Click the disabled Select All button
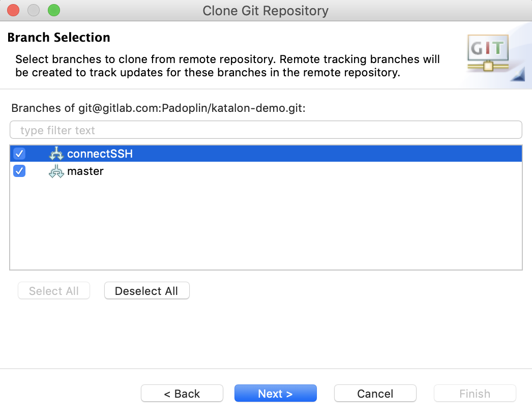 53,290
